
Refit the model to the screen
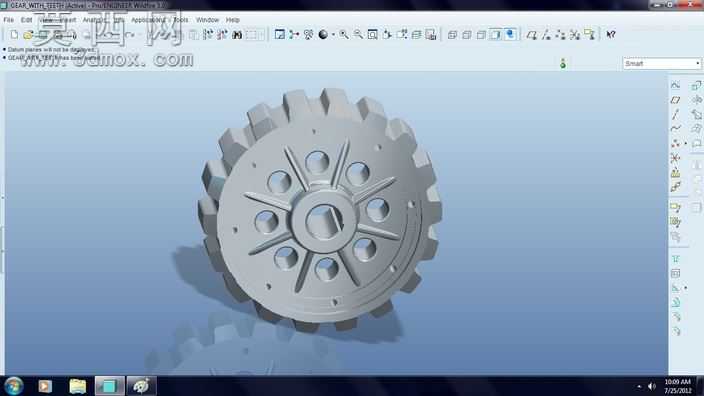tap(373, 35)
